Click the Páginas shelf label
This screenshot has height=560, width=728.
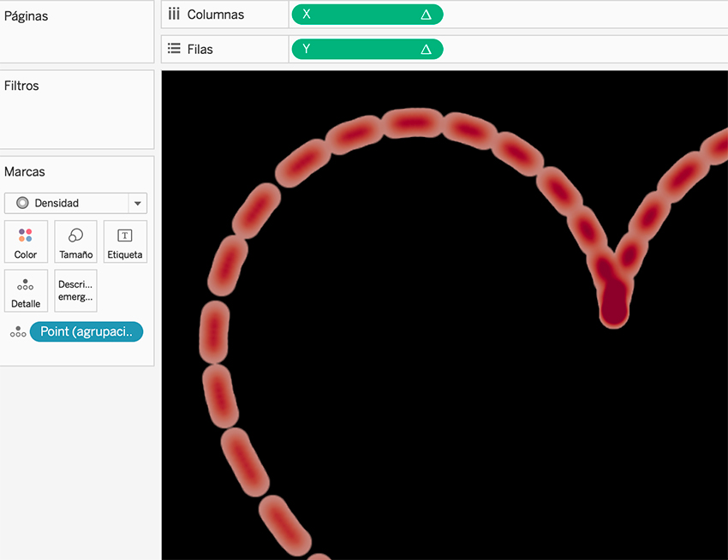(x=26, y=16)
